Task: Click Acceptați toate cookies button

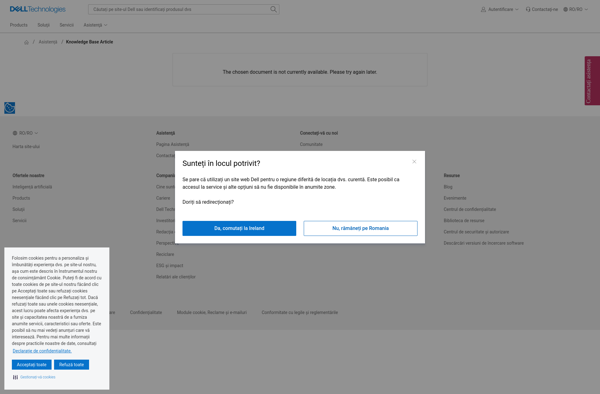Action: pos(31,365)
